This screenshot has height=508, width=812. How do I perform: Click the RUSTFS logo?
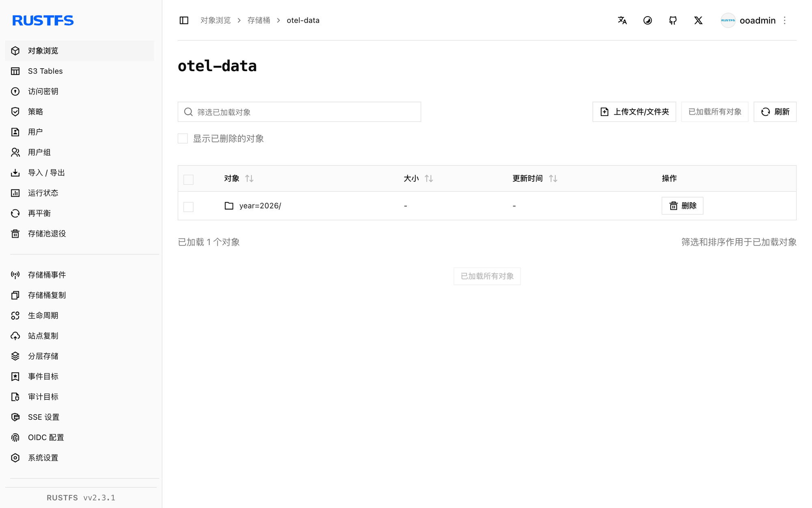tap(43, 20)
